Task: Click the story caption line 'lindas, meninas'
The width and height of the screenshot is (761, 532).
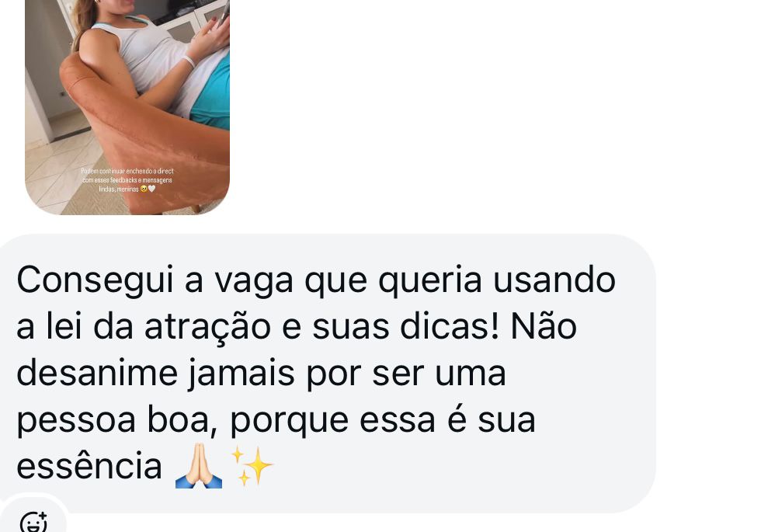Action: 119,189
